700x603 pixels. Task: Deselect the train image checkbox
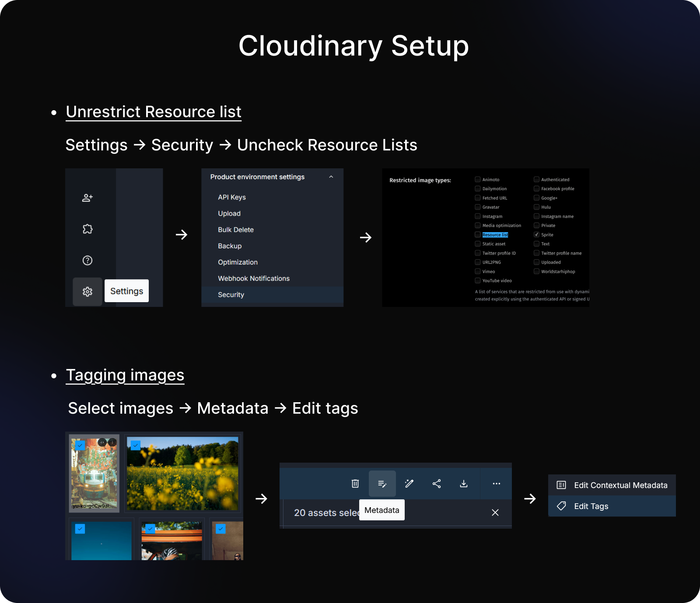(80, 445)
